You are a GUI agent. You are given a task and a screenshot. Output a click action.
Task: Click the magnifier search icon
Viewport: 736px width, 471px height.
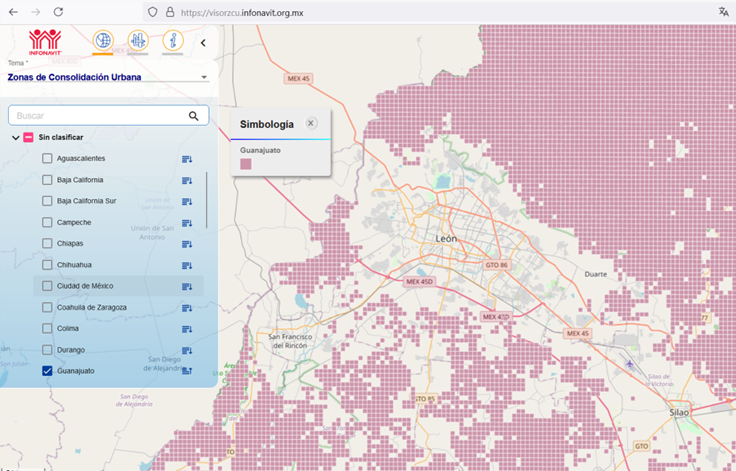(x=193, y=116)
